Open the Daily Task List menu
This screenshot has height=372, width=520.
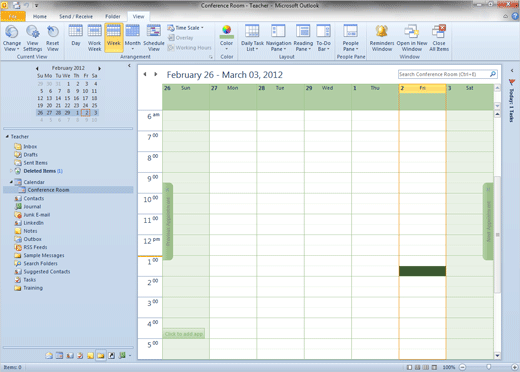[x=252, y=38]
